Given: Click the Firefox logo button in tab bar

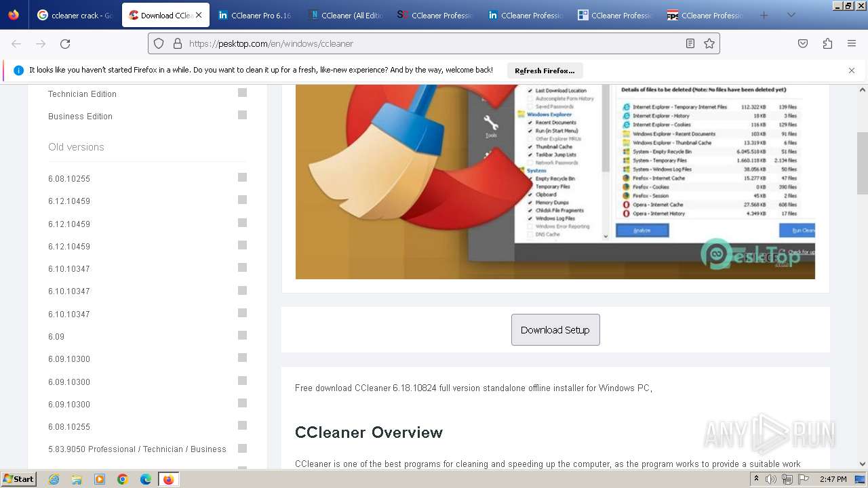Looking at the screenshot, I should pyautogui.click(x=14, y=15).
